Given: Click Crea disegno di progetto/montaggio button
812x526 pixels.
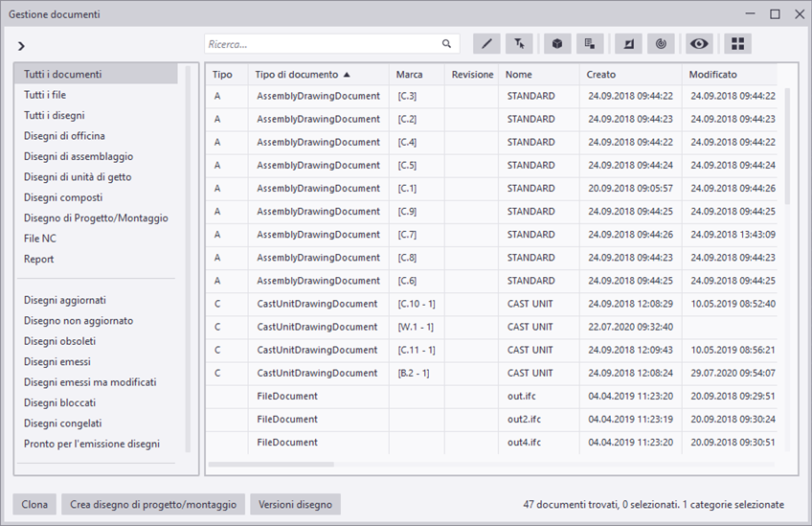Looking at the screenshot, I should [153, 504].
